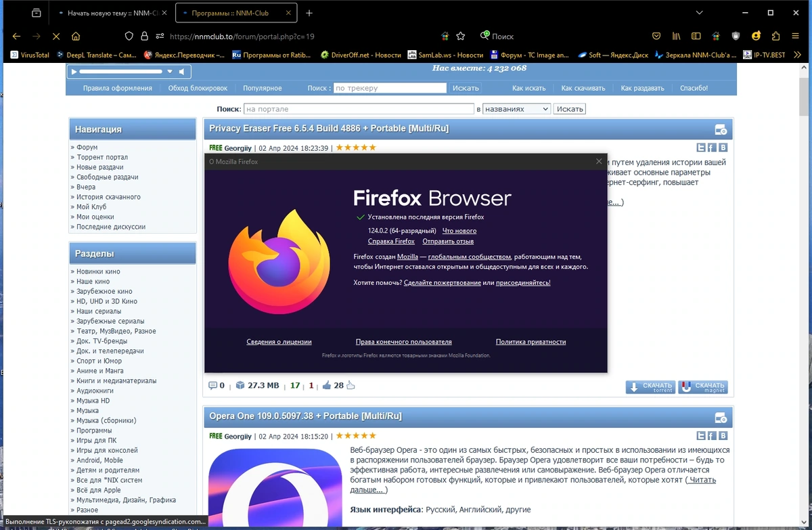Click the colorful grid icon in the address bar

[445, 37]
